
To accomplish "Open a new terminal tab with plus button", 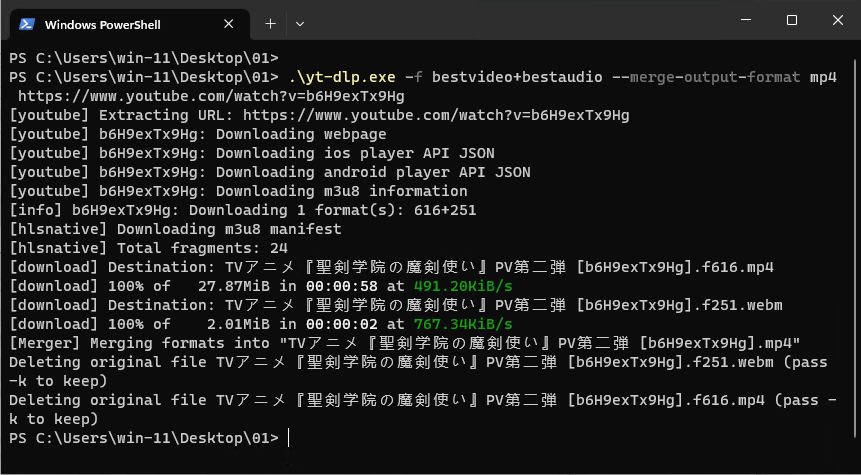I will [270, 24].
